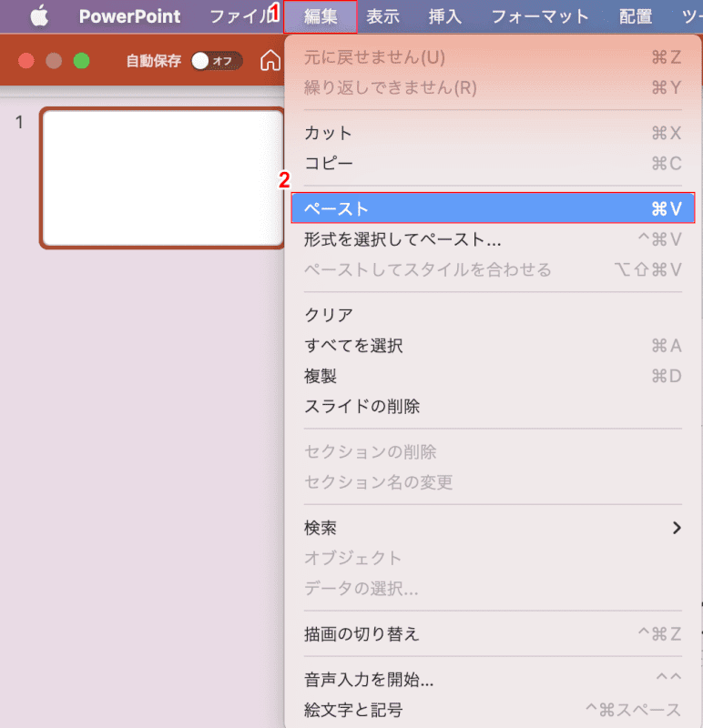Click the Home icon in toolbar
Screen dimensions: 703x728
point(270,61)
